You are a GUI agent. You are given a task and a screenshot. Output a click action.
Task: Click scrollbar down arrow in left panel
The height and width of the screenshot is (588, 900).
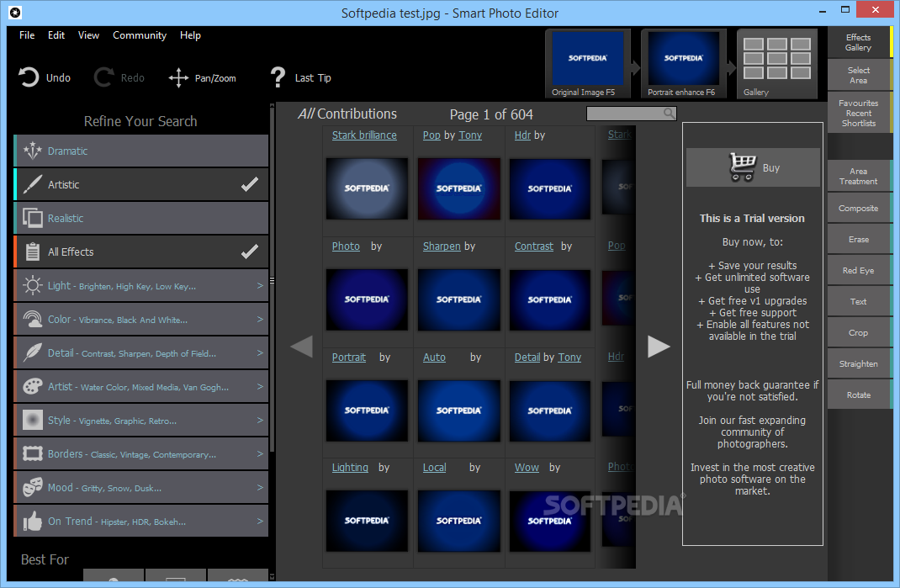pyautogui.click(x=272, y=576)
